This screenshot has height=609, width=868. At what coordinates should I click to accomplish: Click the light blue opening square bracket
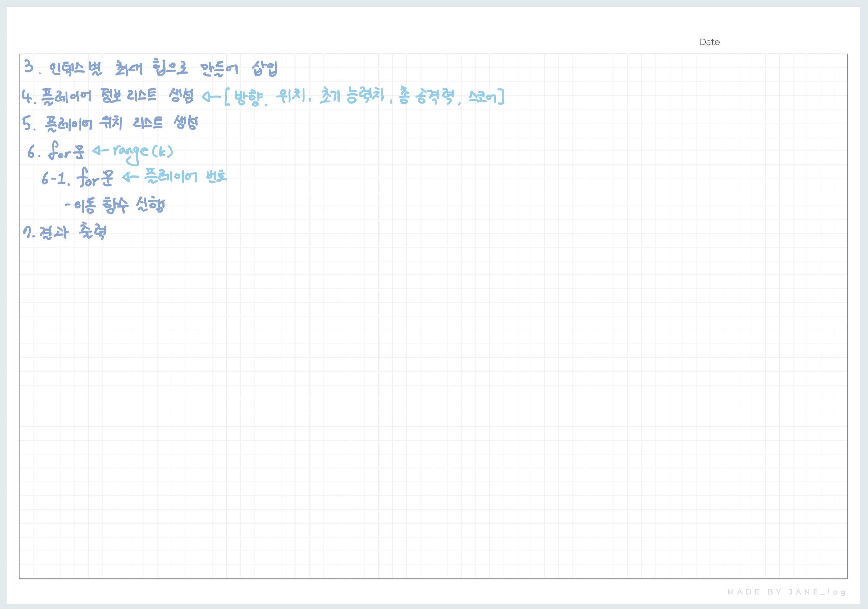pyautogui.click(x=227, y=97)
